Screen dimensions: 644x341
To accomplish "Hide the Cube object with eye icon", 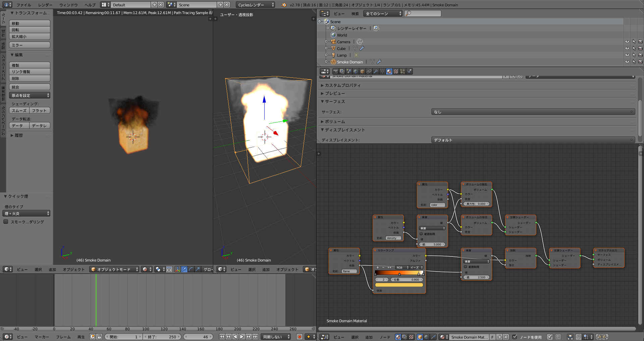I will point(627,48).
